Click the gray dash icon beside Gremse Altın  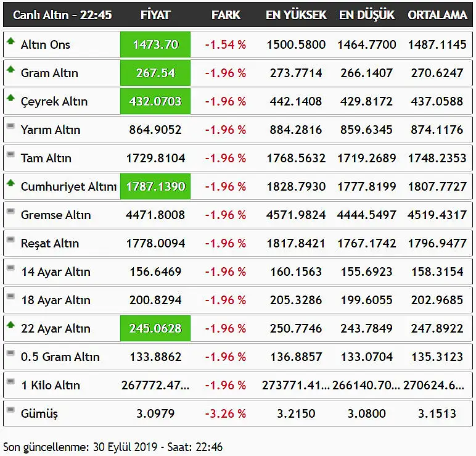(10, 211)
